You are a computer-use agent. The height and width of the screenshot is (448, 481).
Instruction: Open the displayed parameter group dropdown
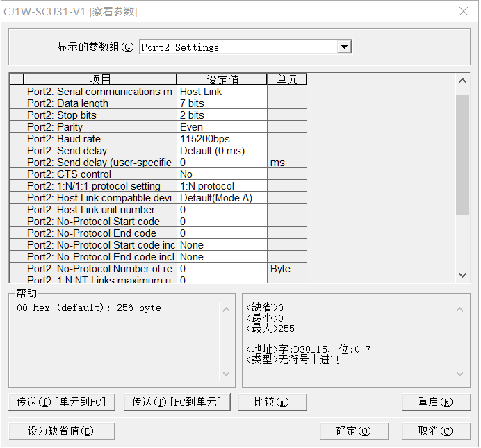click(343, 47)
